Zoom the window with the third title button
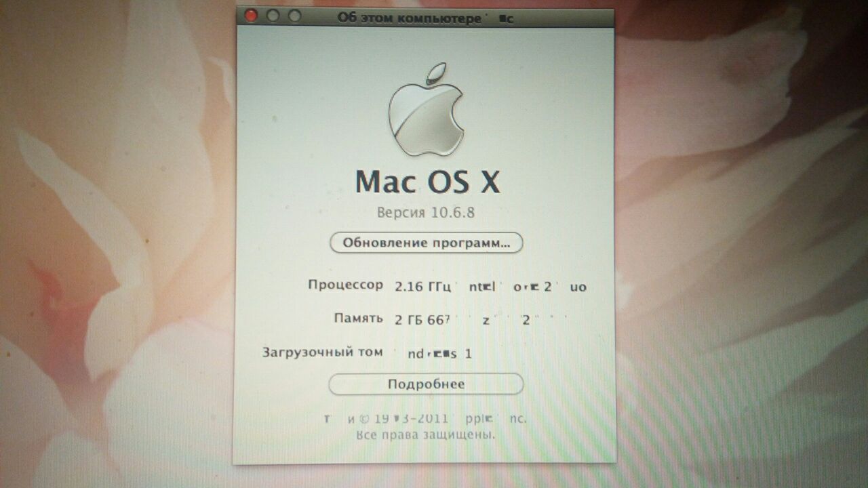This screenshot has height=488, width=868. [294, 16]
